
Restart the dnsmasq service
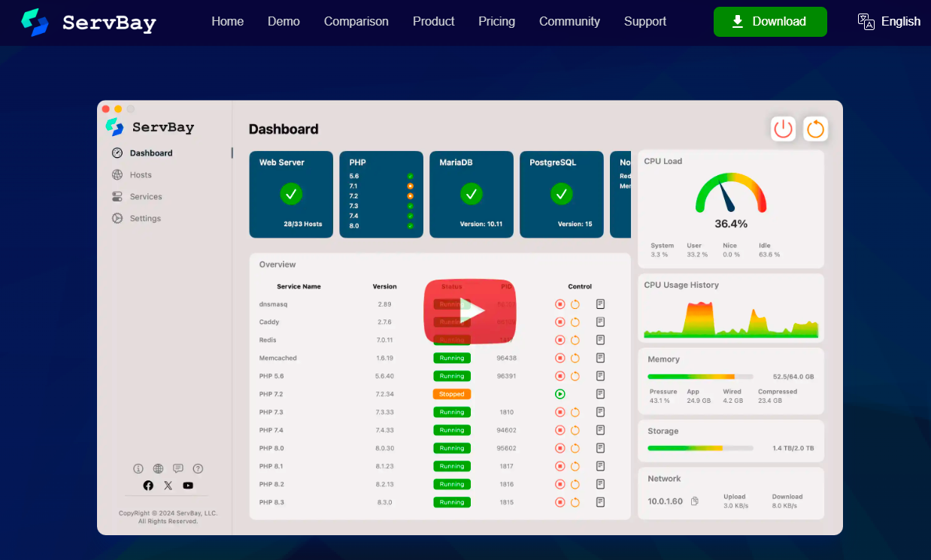click(x=575, y=304)
